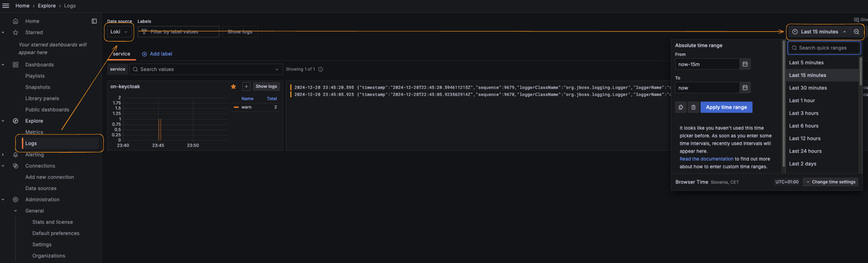
Task: Open the hamburger main menu
Action: pos(6,6)
